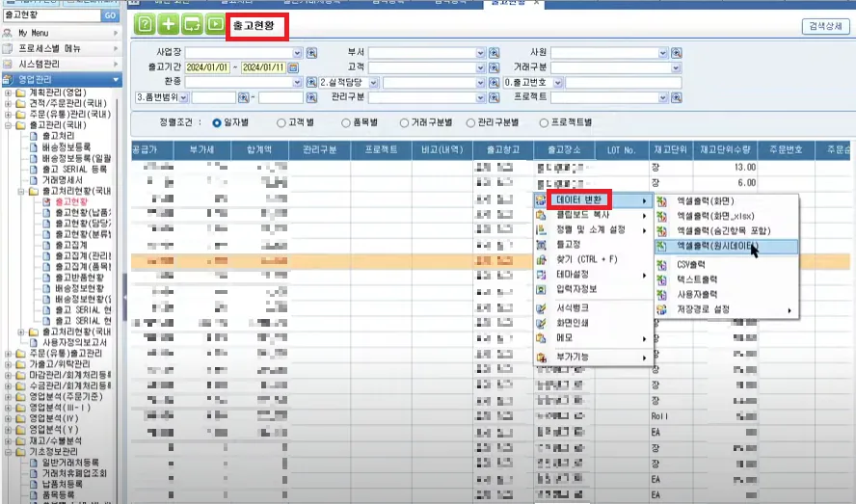Select the 고객별 sort radio button
This screenshot has height=504, width=856.
[281, 122]
